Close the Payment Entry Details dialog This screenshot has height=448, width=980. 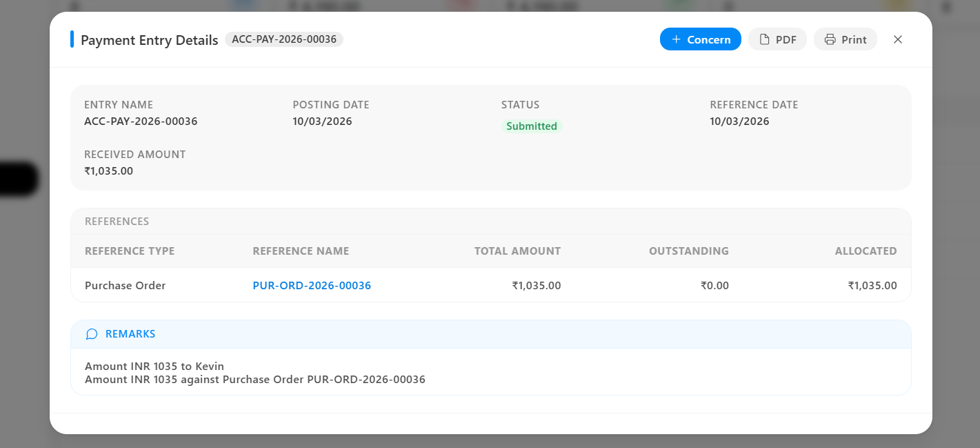pos(898,39)
